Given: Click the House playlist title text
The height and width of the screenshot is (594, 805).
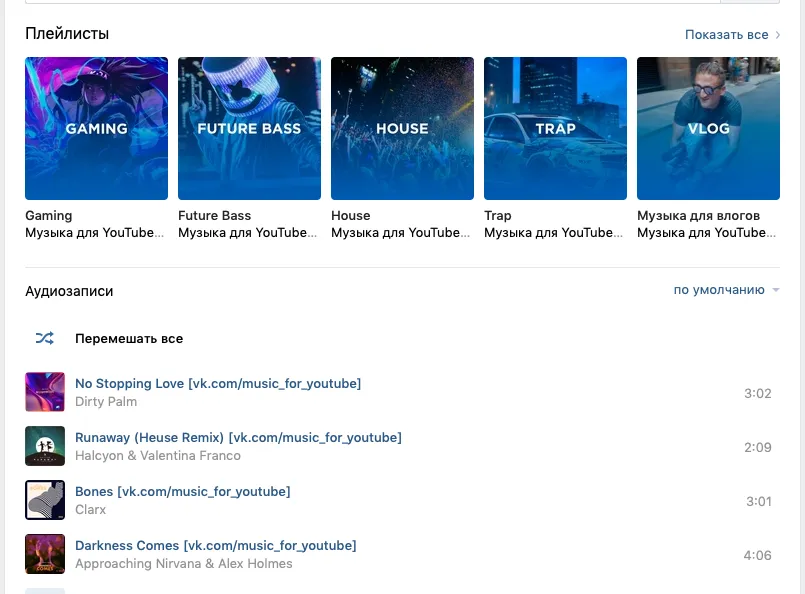Looking at the screenshot, I should tap(351, 216).
